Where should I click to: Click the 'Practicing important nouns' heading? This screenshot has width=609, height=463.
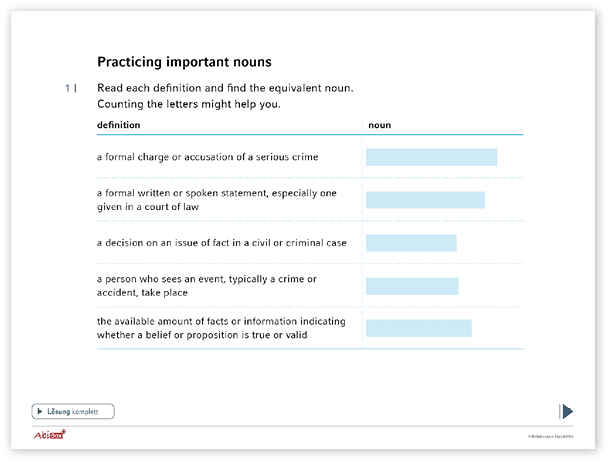[x=183, y=62]
